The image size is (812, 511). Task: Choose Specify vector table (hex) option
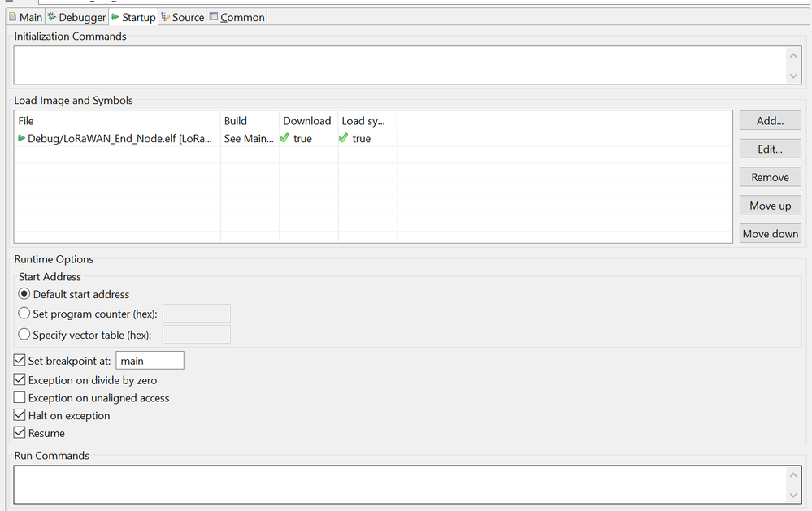click(x=24, y=335)
